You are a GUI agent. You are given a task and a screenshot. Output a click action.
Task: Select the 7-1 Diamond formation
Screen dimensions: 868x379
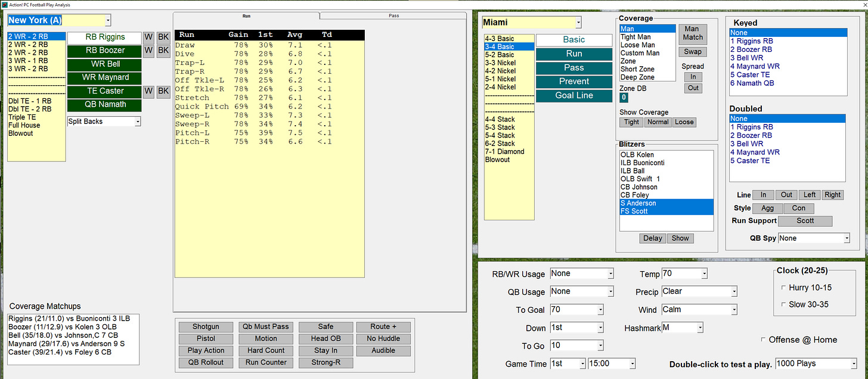click(509, 151)
